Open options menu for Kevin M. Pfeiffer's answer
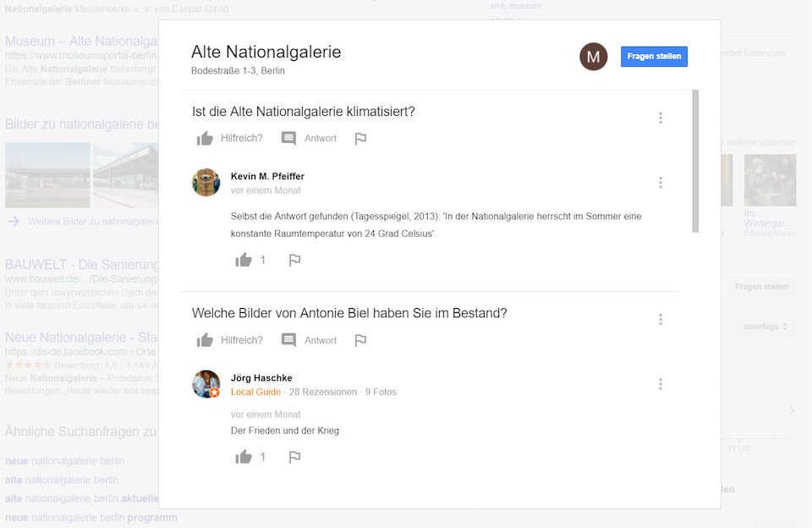 [x=661, y=183]
